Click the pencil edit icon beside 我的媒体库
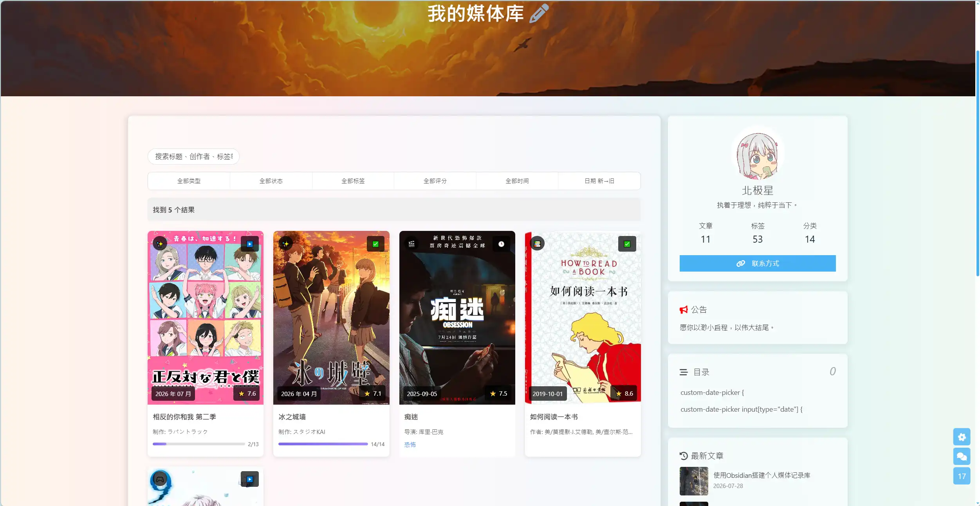This screenshot has height=506, width=980. point(539,13)
